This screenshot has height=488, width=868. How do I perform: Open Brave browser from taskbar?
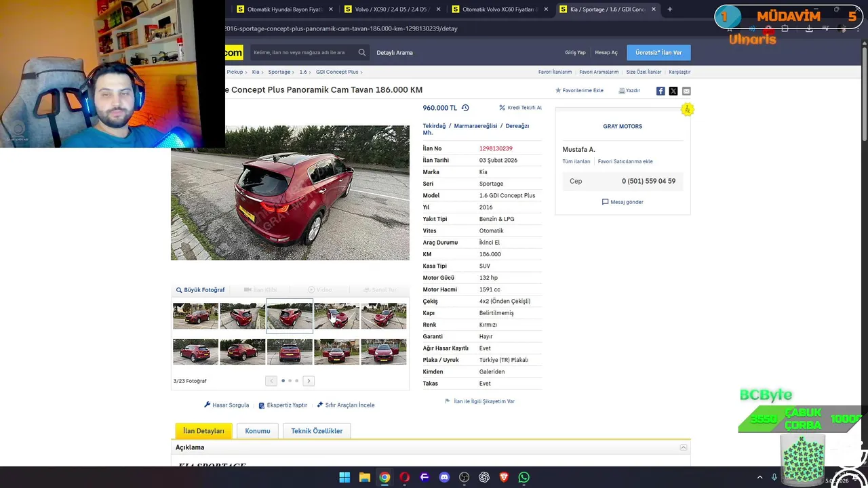coord(504,477)
